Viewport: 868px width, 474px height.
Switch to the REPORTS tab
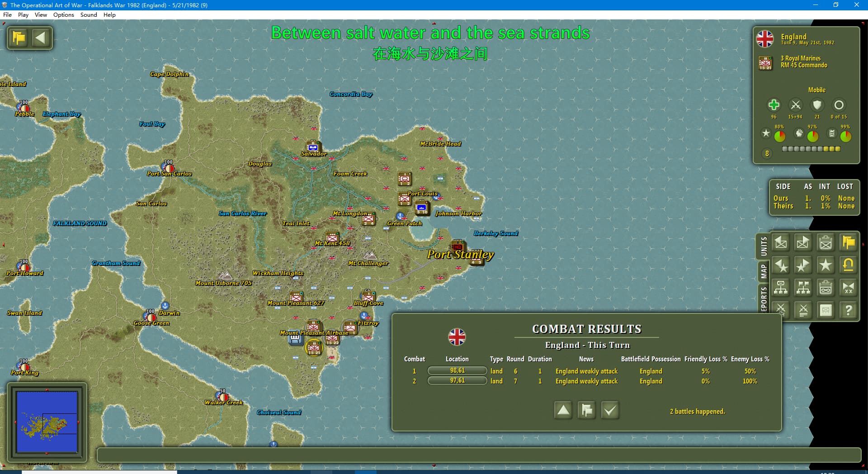(x=764, y=299)
